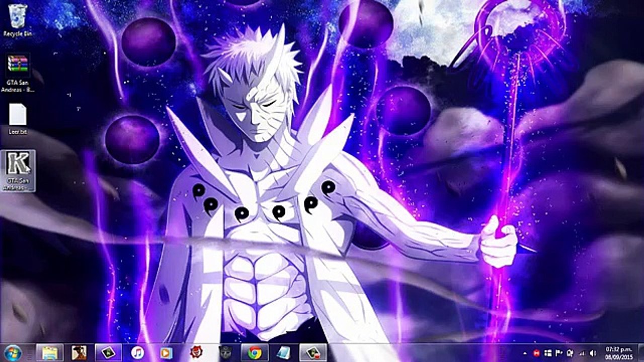Click the red circular tray icon
Screen dimensions: 644x362
536,353
